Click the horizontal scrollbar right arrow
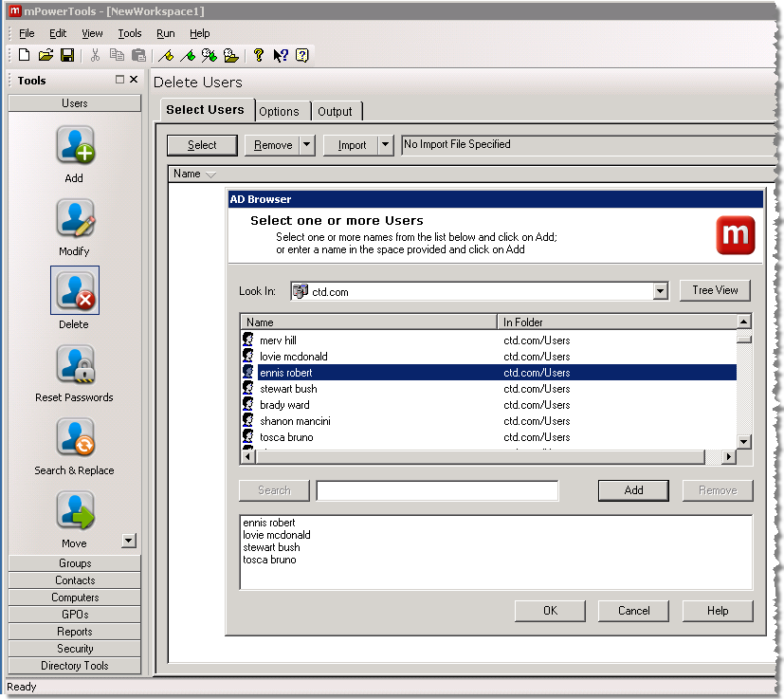Screen dimensions: 784x699 (x=729, y=456)
